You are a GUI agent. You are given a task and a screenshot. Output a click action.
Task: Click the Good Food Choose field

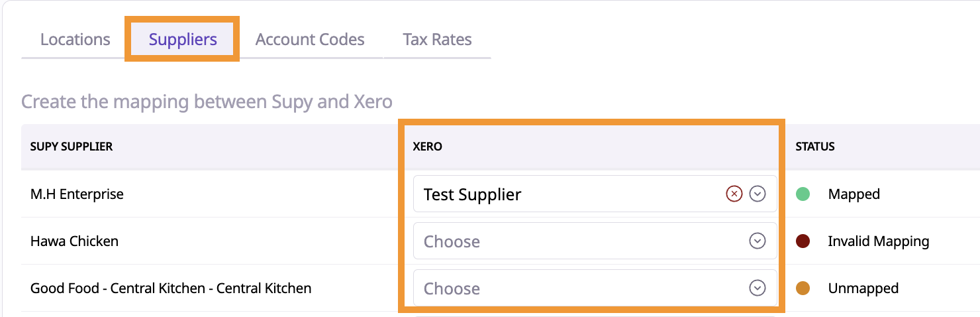pos(563,288)
